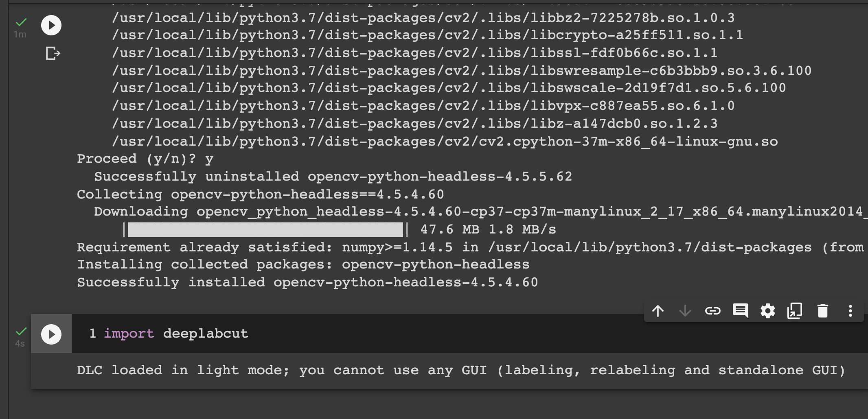This screenshot has width=868, height=419.
Task: Move the installation cell up
Action: click(659, 311)
